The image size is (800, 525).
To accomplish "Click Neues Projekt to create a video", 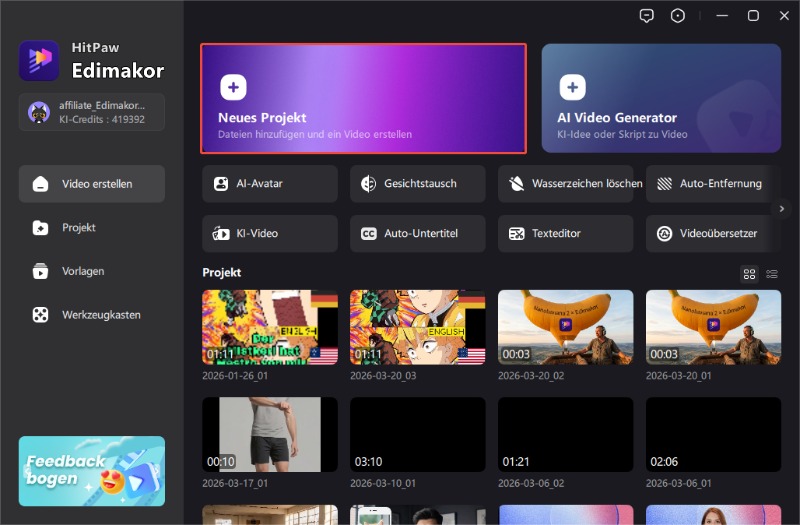I will 363,98.
